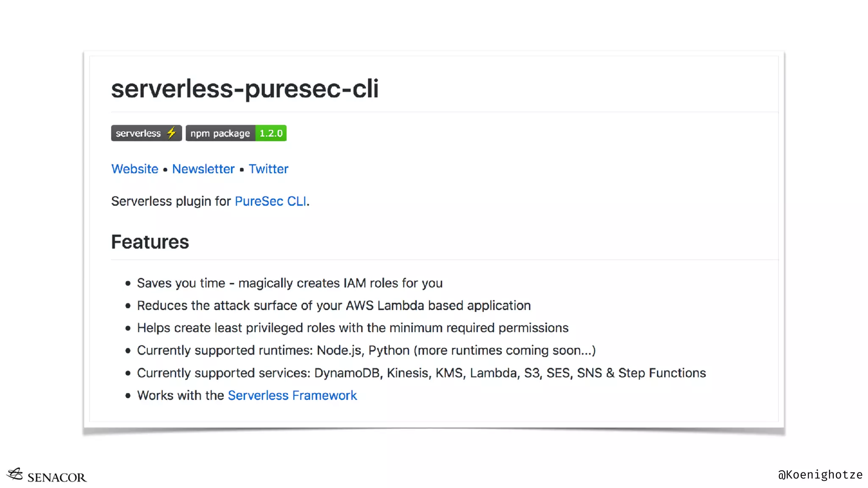Click the "Reduces the attack surface" bullet
This screenshot has width=868, height=488.
[334, 305]
